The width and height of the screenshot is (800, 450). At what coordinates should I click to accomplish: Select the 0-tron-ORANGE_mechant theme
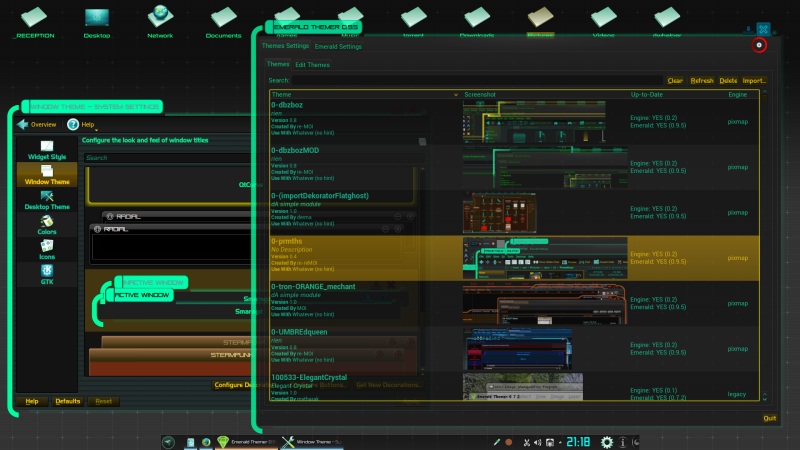pos(514,304)
